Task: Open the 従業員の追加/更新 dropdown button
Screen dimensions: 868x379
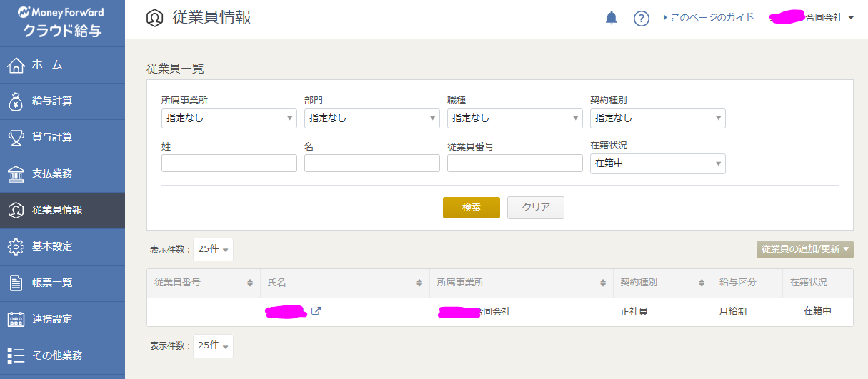Action: click(804, 249)
